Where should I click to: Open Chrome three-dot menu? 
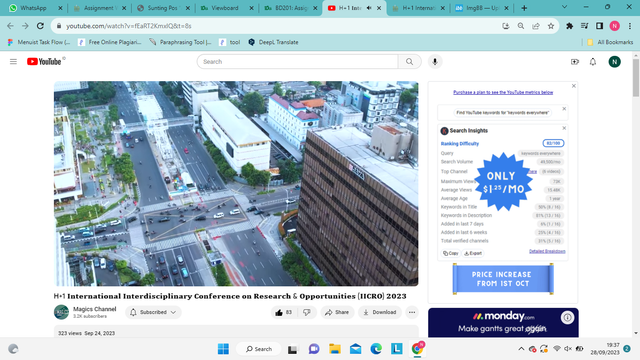coord(630,26)
